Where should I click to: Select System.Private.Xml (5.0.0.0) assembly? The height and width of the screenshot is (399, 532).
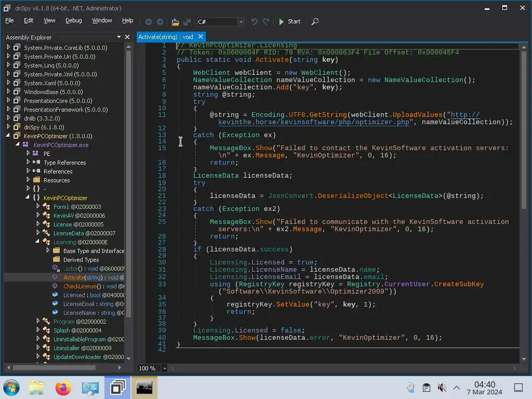click(x=60, y=74)
